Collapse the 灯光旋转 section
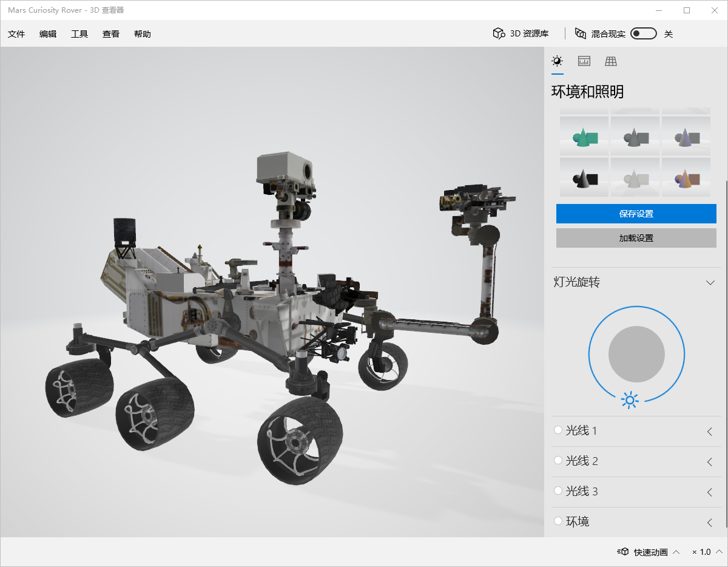The width and height of the screenshot is (728, 567). click(x=710, y=283)
